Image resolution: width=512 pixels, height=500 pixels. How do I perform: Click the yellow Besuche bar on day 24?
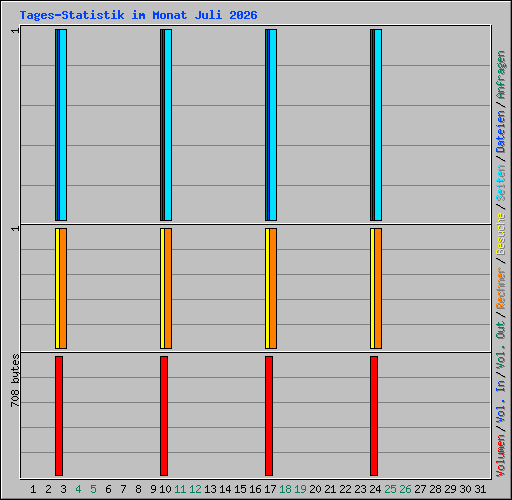pos(372,289)
